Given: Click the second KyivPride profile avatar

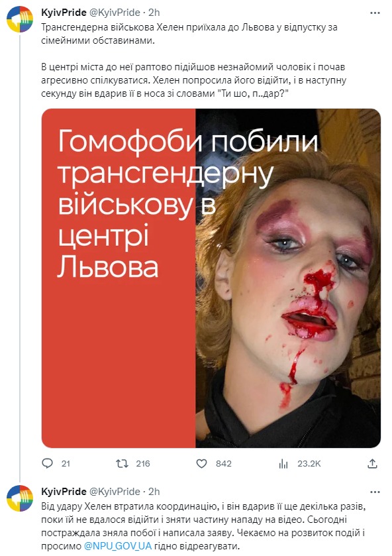Looking at the screenshot, I should click(x=20, y=498).
